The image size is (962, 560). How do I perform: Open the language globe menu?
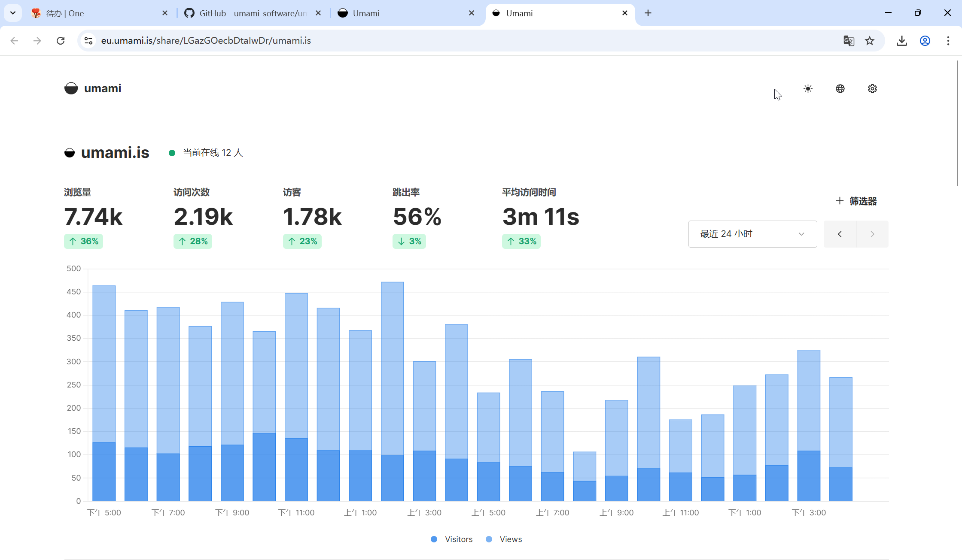[840, 88]
